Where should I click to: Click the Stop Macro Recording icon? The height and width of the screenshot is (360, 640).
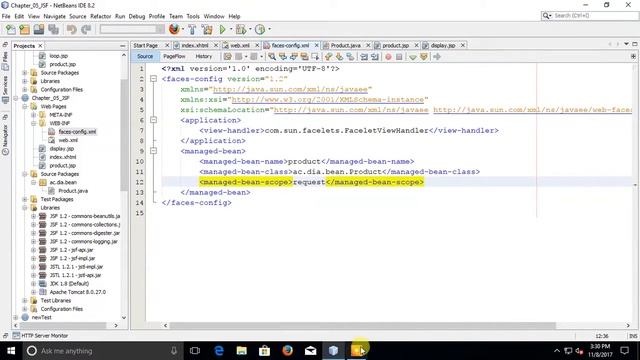(x=399, y=56)
